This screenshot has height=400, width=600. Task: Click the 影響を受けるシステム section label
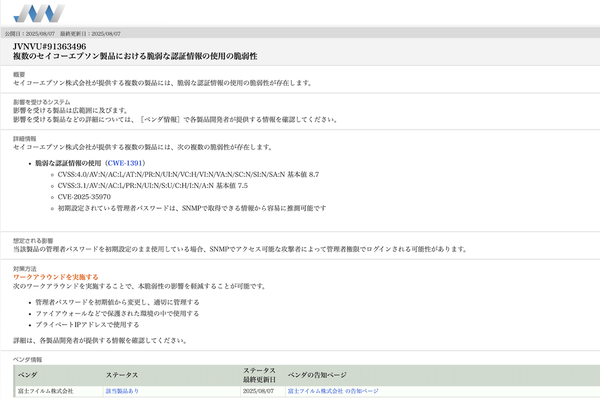pos(42,102)
